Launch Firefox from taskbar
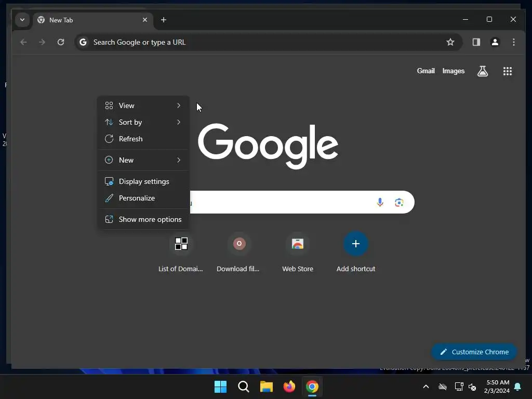 coord(289,387)
